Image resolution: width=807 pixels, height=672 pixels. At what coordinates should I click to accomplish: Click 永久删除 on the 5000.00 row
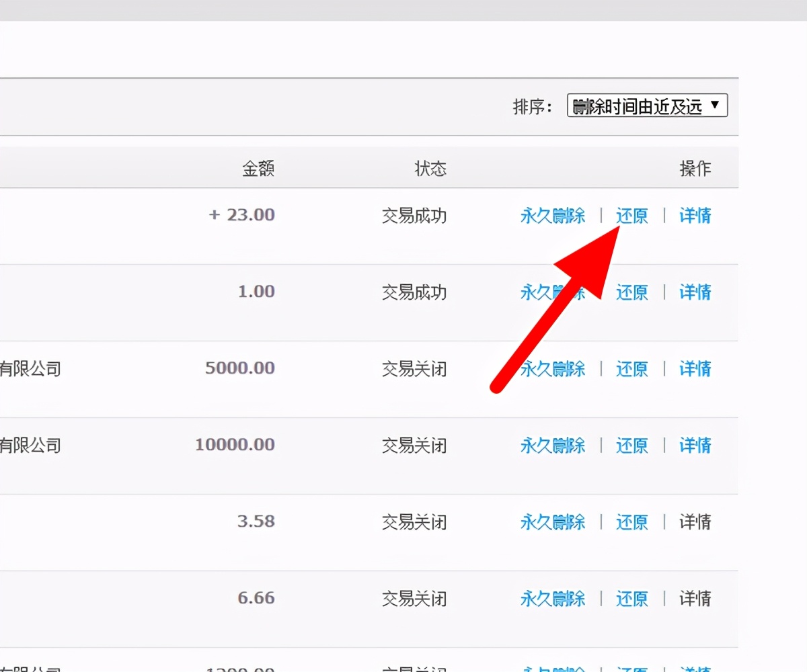pos(551,369)
